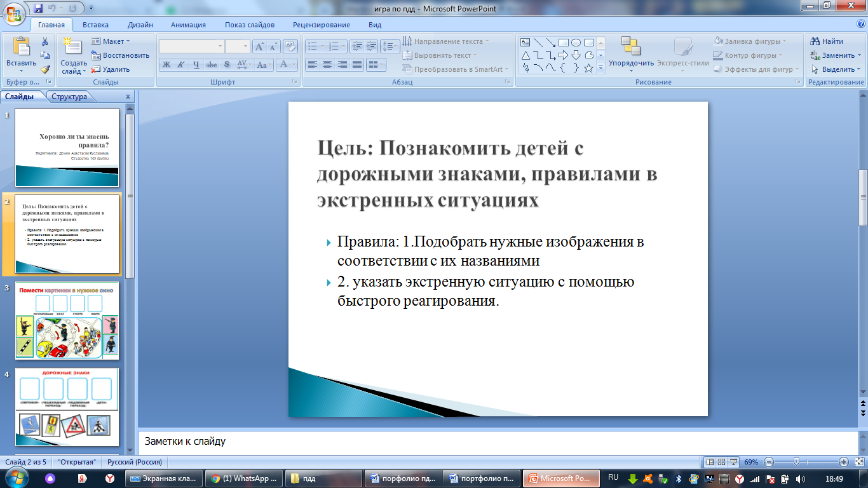Select the arrow line shape
This screenshot has width=868, height=488.
click(550, 43)
